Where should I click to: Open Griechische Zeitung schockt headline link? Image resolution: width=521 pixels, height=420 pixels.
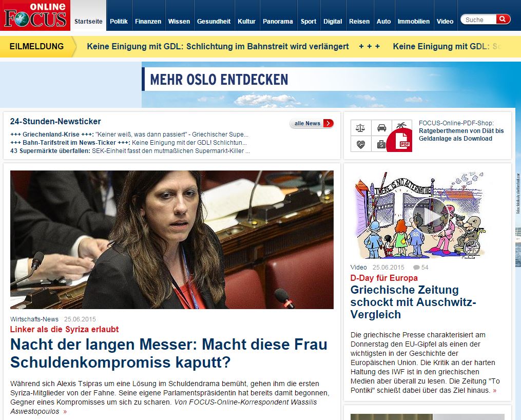coord(413,302)
